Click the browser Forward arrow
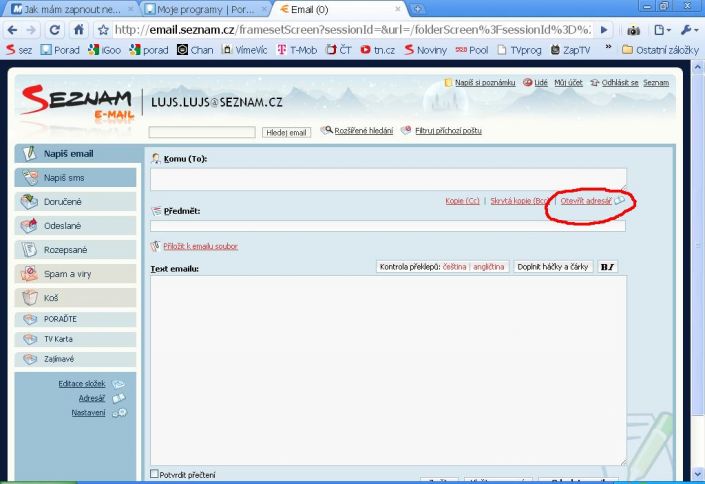This screenshot has width=705, height=484. coord(31,30)
